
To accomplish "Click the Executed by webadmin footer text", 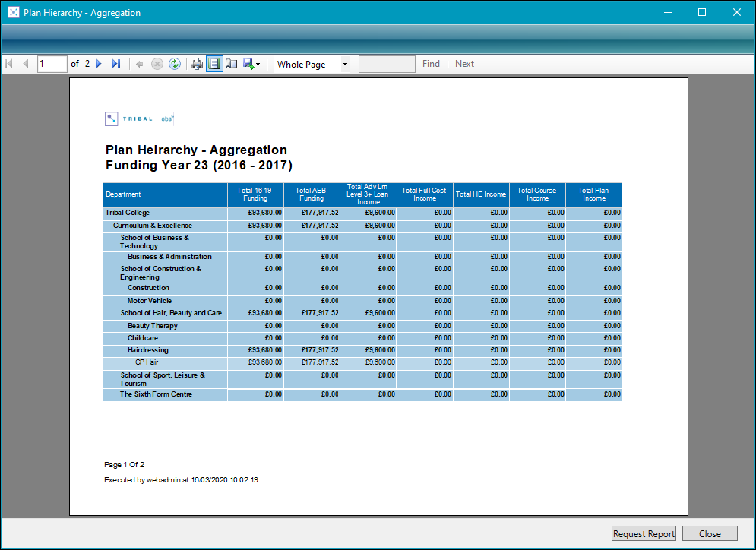I will coord(182,480).
